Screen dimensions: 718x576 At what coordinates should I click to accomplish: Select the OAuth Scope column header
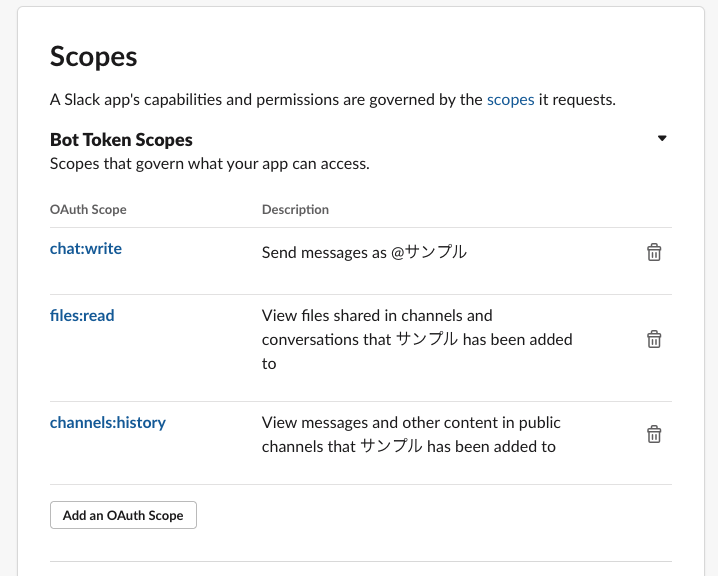tap(88, 209)
